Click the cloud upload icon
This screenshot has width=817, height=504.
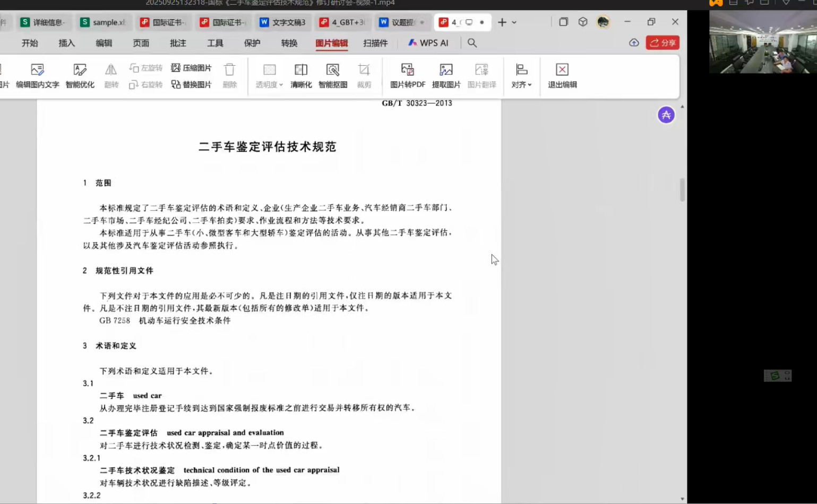point(634,43)
